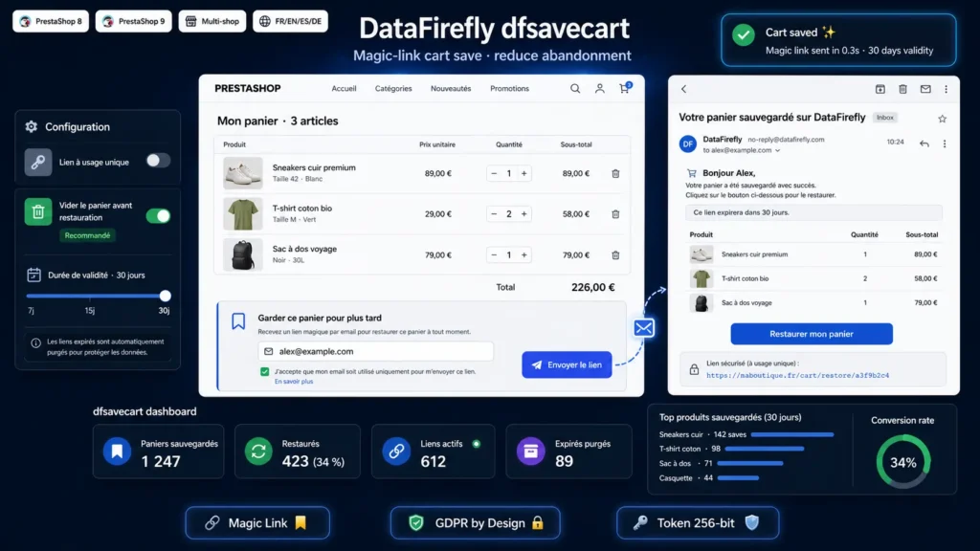Open the Nouveautés menu item
The image size is (980, 551).
tap(451, 89)
